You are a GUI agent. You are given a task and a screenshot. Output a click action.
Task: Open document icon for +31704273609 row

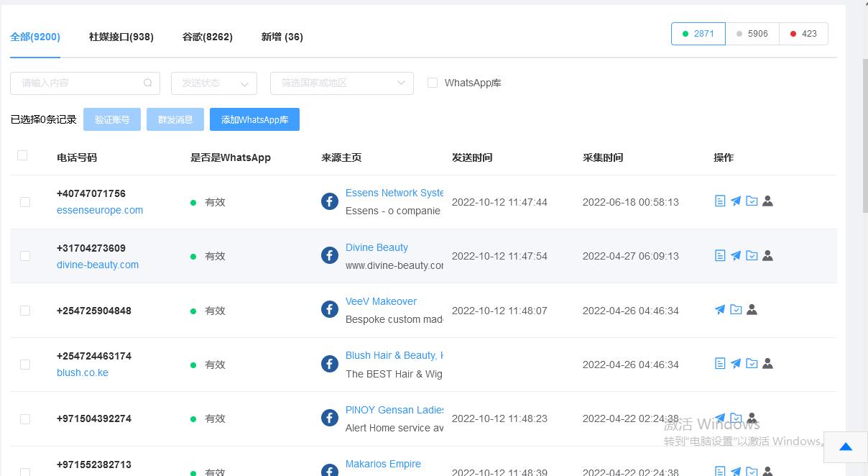(720, 255)
